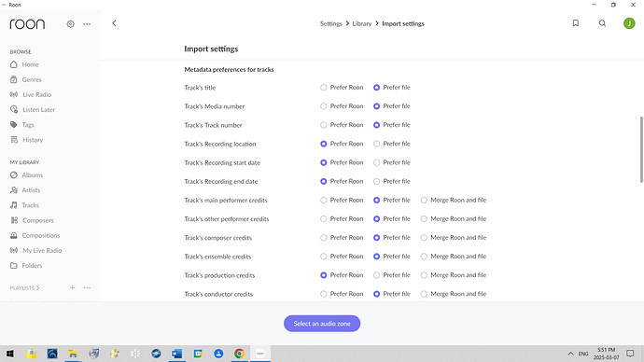Navigate to Library in the breadcrumb

[362, 24]
